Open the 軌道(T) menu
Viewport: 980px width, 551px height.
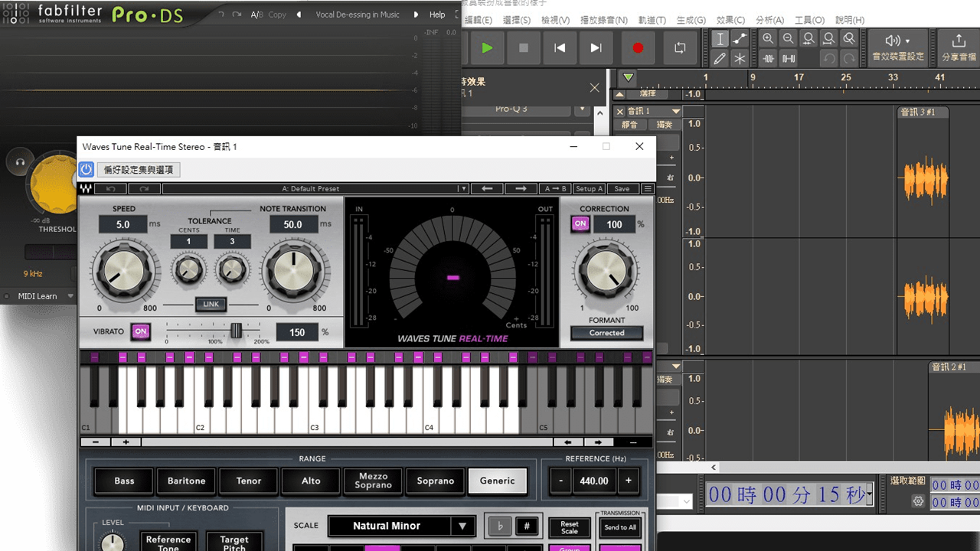652,20
